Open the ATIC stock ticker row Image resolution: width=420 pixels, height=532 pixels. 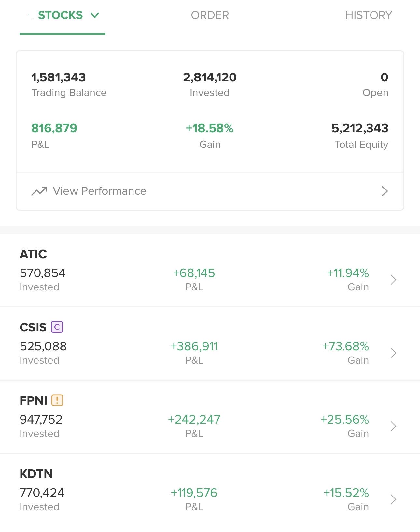click(x=33, y=254)
